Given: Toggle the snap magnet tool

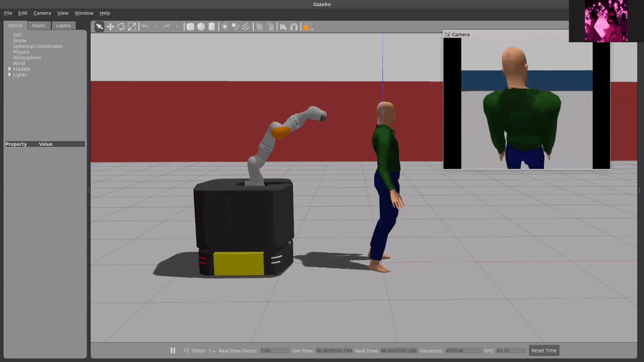Looking at the screenshot, I should pyautogui.click(x=294, y=27).
